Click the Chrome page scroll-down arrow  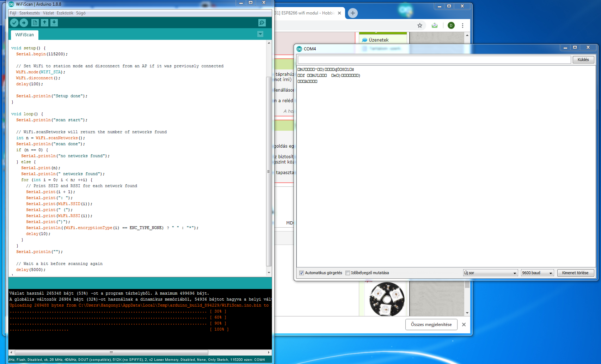[x=467, y=313]
